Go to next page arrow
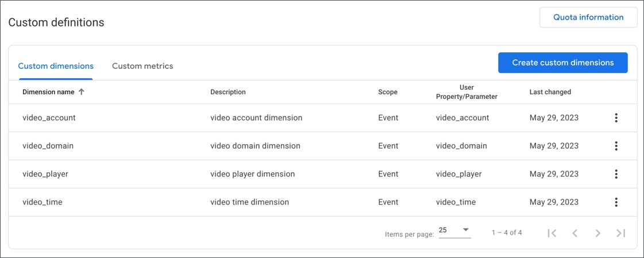Viewport: 644px width, 258px height. [x=598, y=233]
